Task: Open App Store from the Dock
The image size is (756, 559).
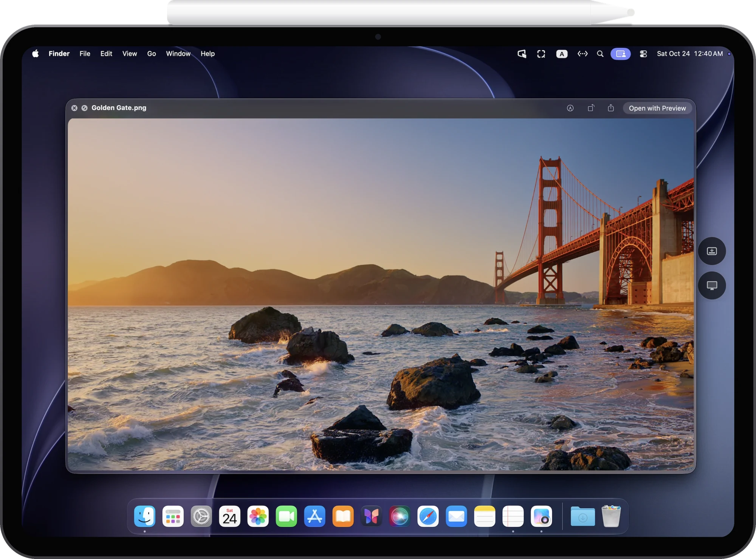Action: [x=315, y=516]
